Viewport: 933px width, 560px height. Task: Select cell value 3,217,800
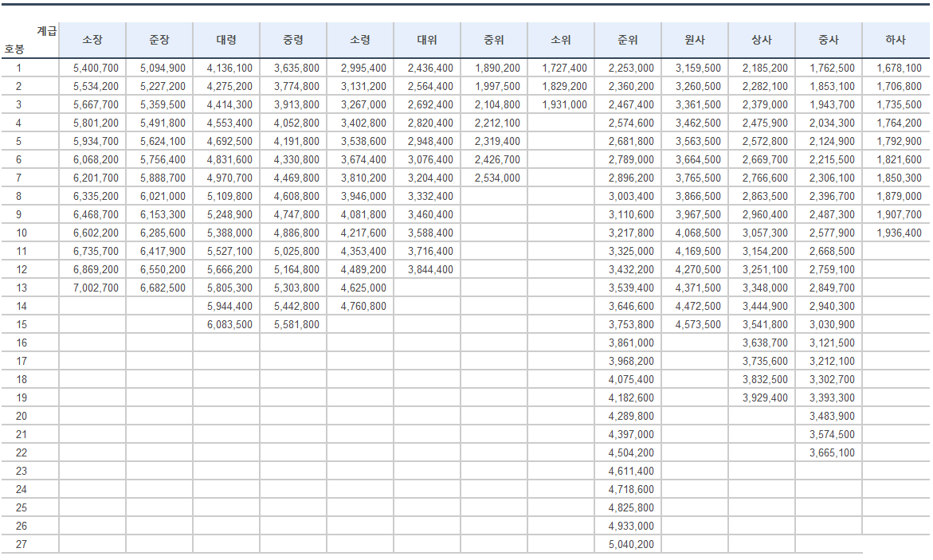pos(631,233)
